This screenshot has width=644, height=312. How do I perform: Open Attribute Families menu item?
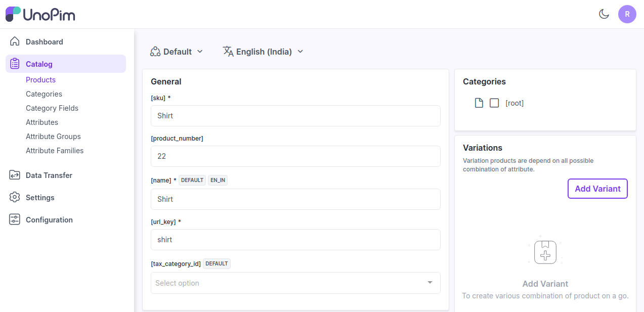[55, 151]
